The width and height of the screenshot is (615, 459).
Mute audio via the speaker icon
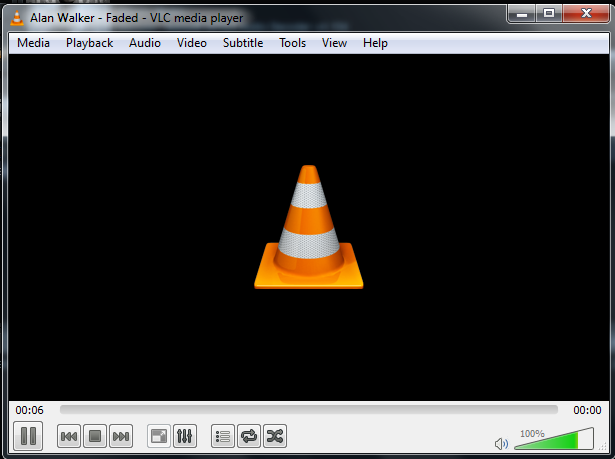[501, 444]
